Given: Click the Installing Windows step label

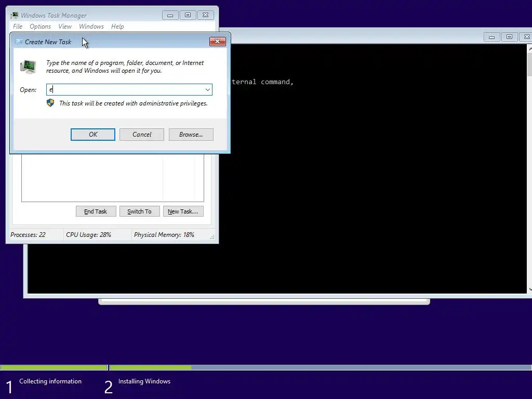Looking at the screenshot, I should tap(144, 381).
